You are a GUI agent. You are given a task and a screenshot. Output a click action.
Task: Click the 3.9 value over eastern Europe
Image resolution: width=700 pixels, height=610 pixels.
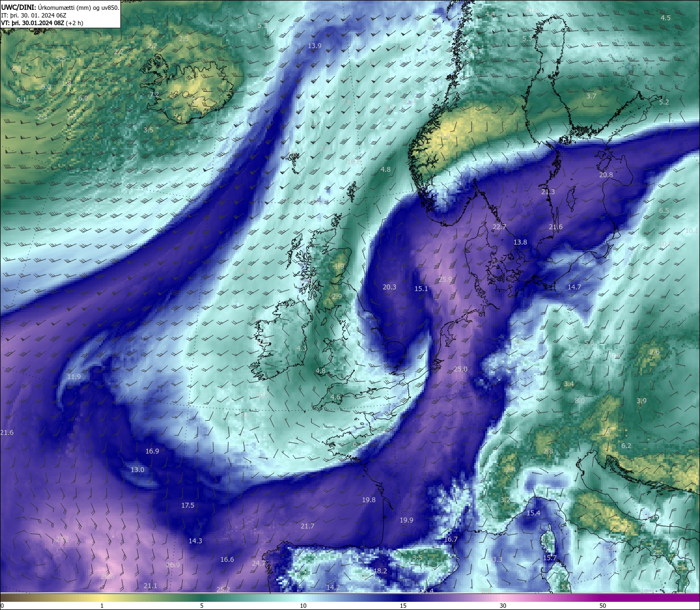[641, 401]
